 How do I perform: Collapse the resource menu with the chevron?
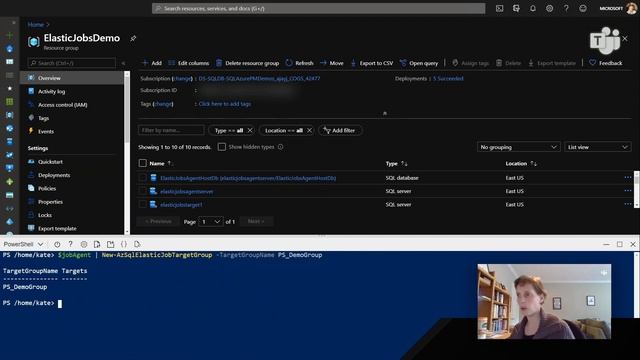[x=123, y=63]
